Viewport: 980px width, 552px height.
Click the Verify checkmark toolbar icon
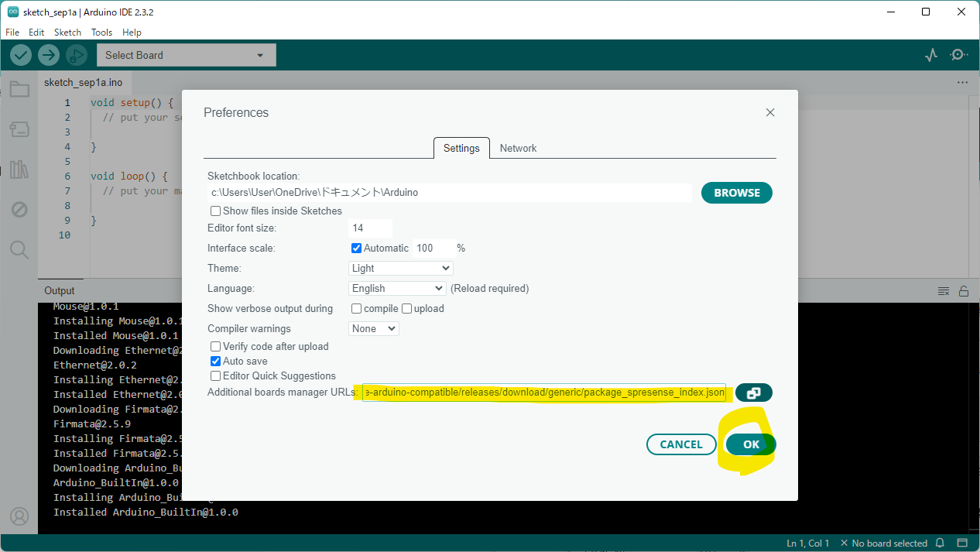click(x=21, y=55)
